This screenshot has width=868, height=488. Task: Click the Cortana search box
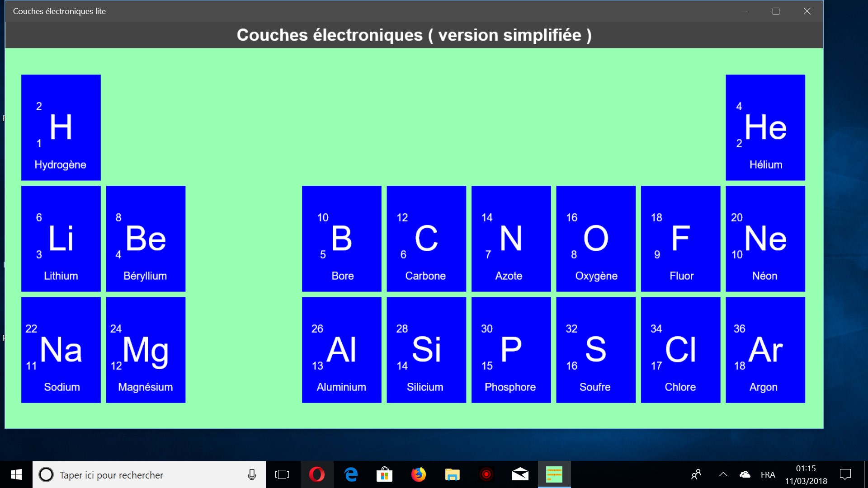149,474
